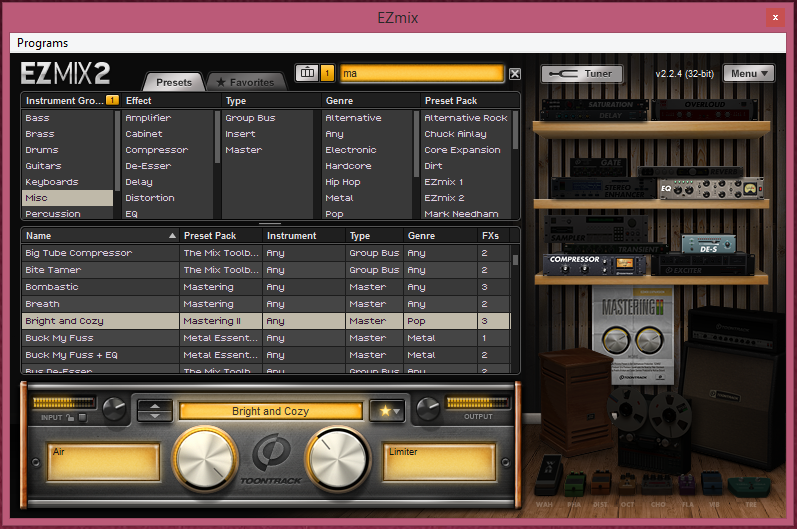Filter by Group Bus type
The height and width of the screenshot is (529, 797).
268,118
